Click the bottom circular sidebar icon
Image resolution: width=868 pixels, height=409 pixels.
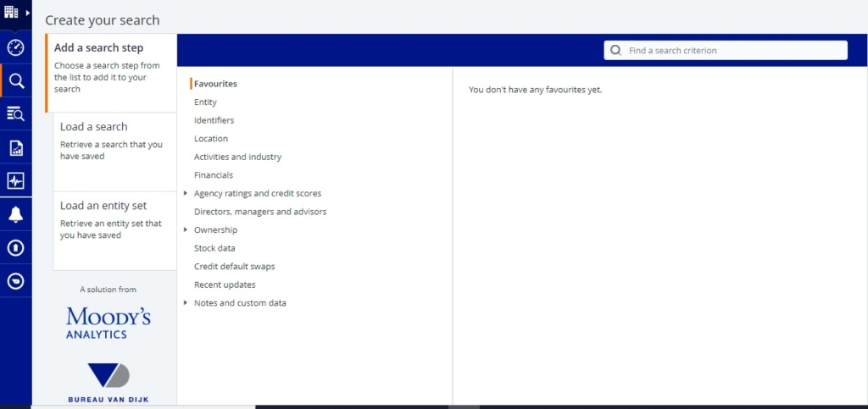click(15, 281)
